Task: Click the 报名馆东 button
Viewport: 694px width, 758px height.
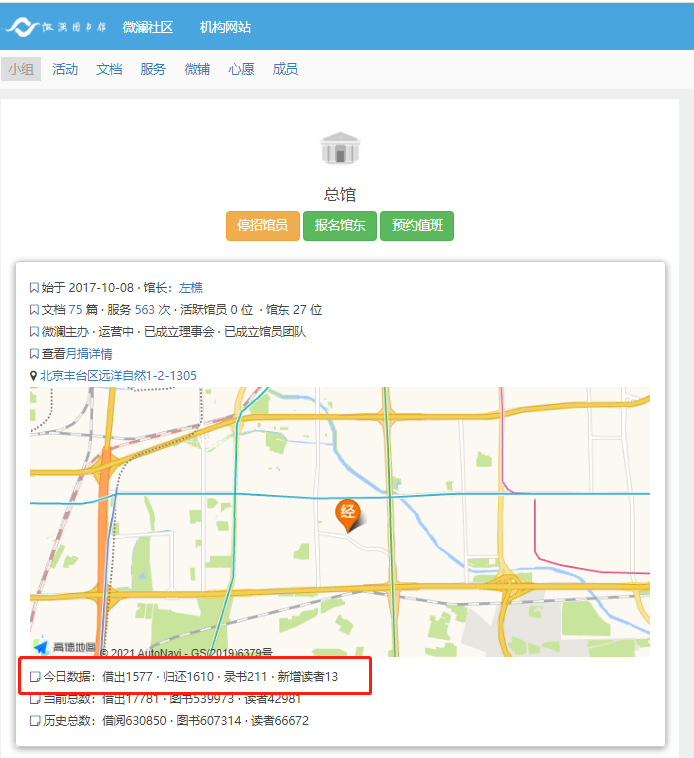Action: pos(340,225)
